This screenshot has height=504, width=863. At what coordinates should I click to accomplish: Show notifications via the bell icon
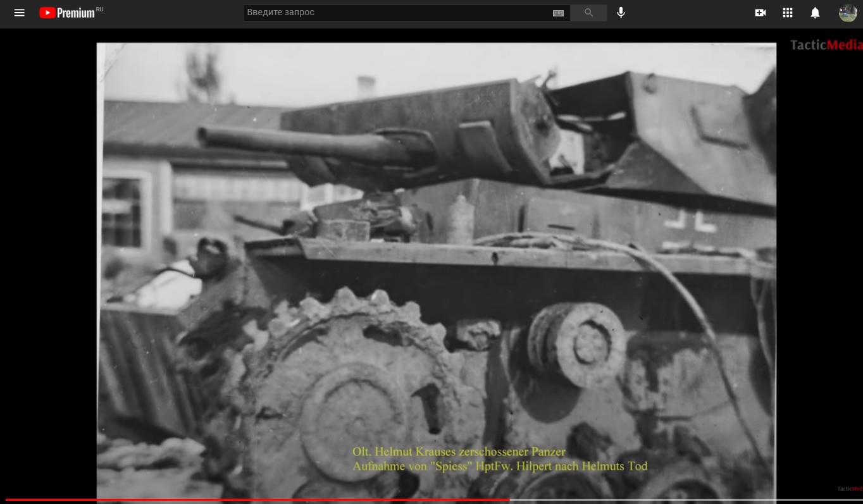point(815,13)
